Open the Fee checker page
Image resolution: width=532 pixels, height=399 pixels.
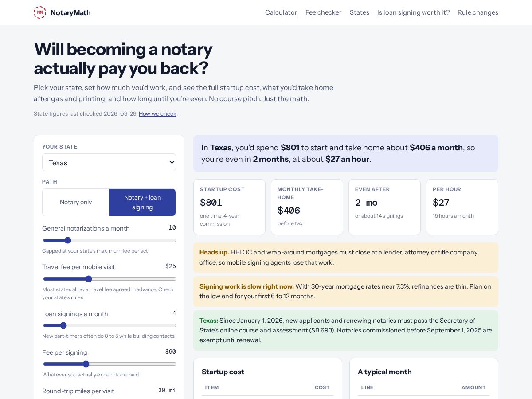coord(323,12)
